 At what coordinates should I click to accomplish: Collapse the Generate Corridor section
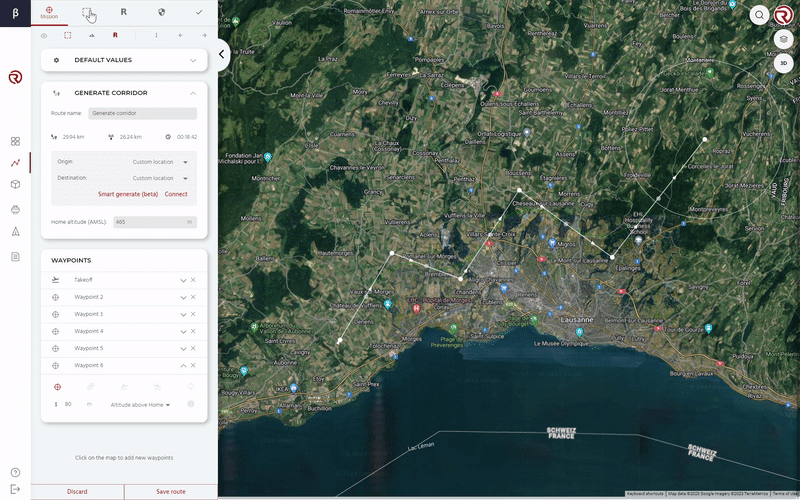point(193,93)
